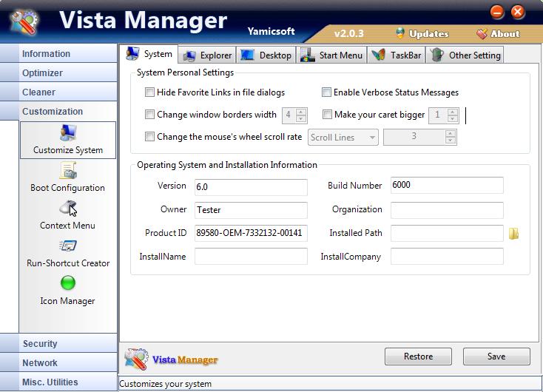Toggle Change window borders width checkbox
This screenshot has height=392, width=543.
tap(149, 115)
